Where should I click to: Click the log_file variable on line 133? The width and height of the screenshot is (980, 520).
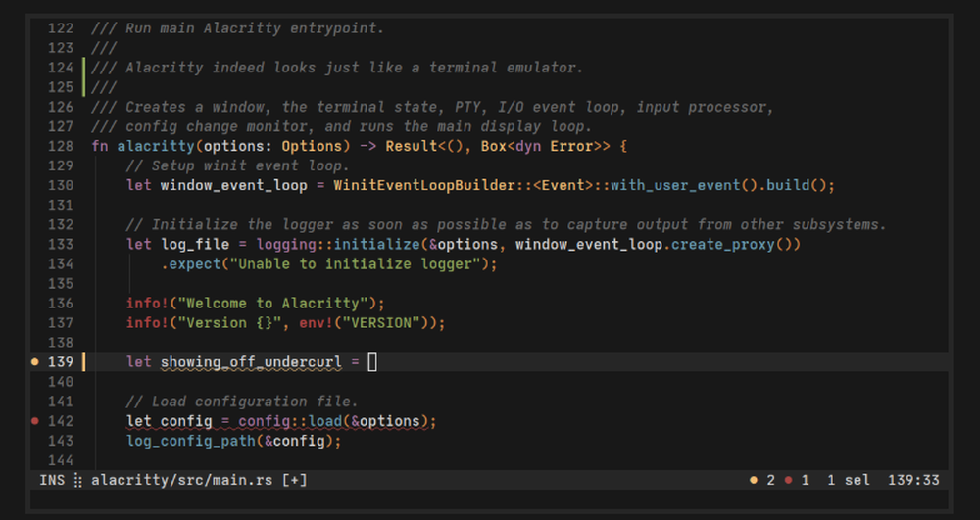(x=195, y=244)
